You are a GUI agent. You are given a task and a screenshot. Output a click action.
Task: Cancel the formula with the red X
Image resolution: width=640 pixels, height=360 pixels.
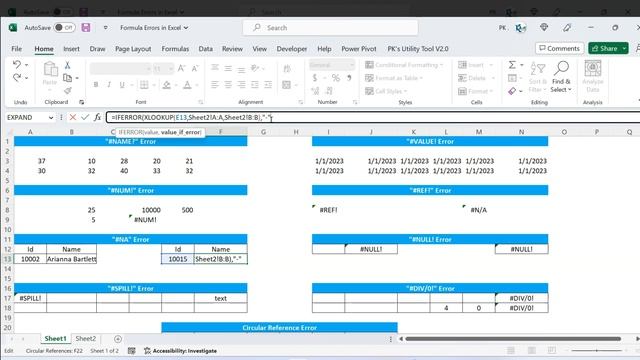tap(73, 118)
